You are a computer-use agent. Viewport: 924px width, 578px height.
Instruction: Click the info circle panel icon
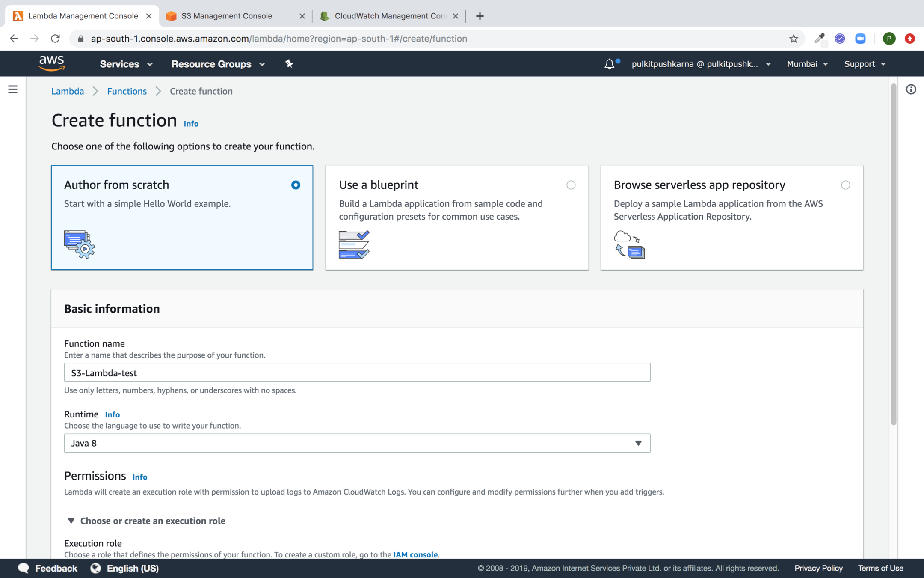click(911, 89)
